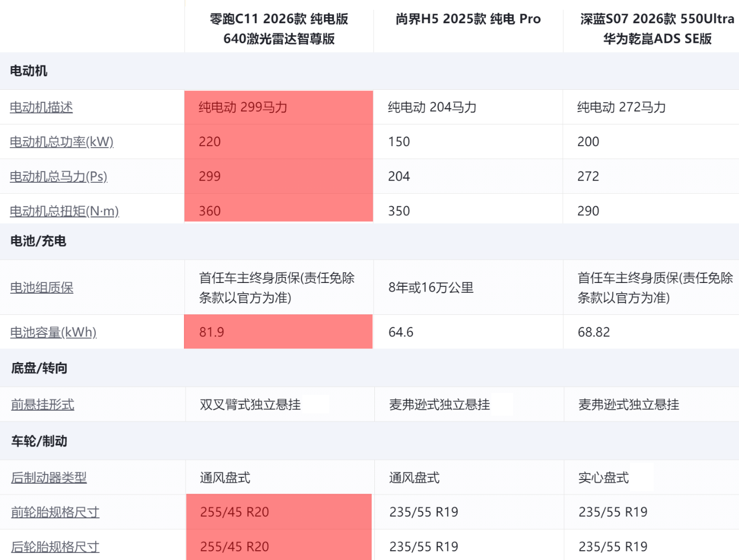
Task: Click the 电动机总马力(Ps) link
Action: click(58, 176)
